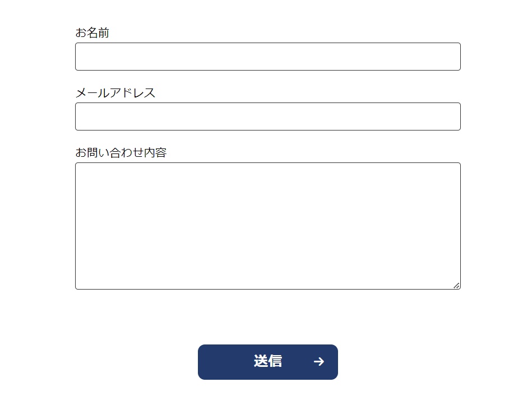Image resolution: width=532 pixels, height=410 pixels.
Task: Click the arrow icon on the 送信 button
Action: pyautogui.click(x=319, y=362)
